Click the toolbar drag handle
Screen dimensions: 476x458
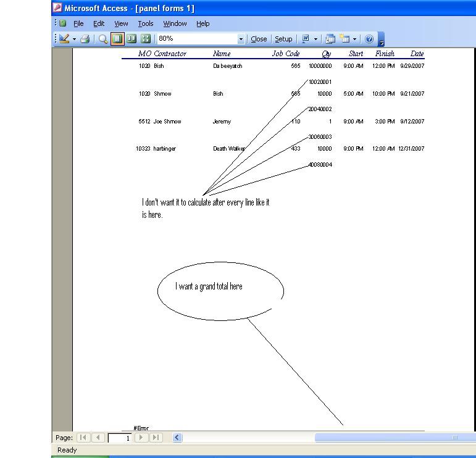56,38
